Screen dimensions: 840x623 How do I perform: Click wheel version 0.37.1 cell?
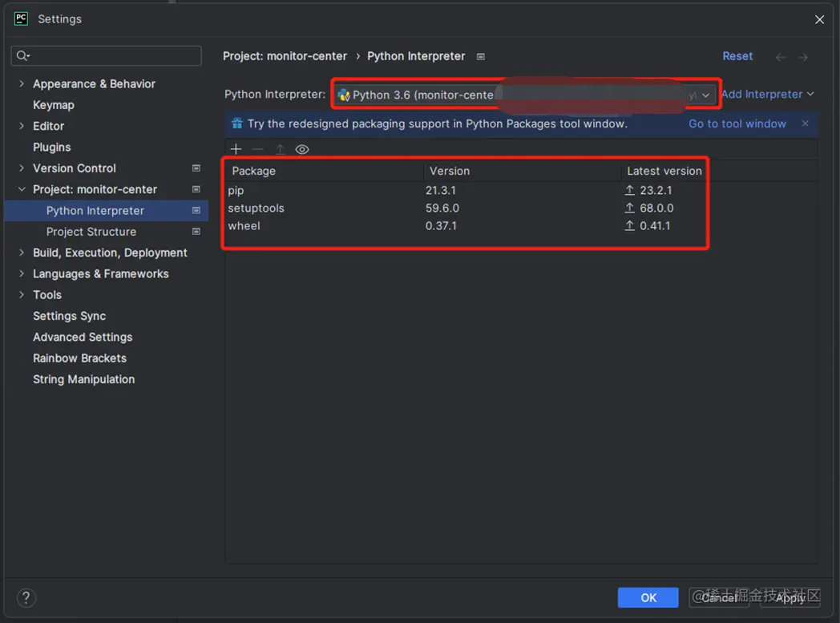[441, 225]
